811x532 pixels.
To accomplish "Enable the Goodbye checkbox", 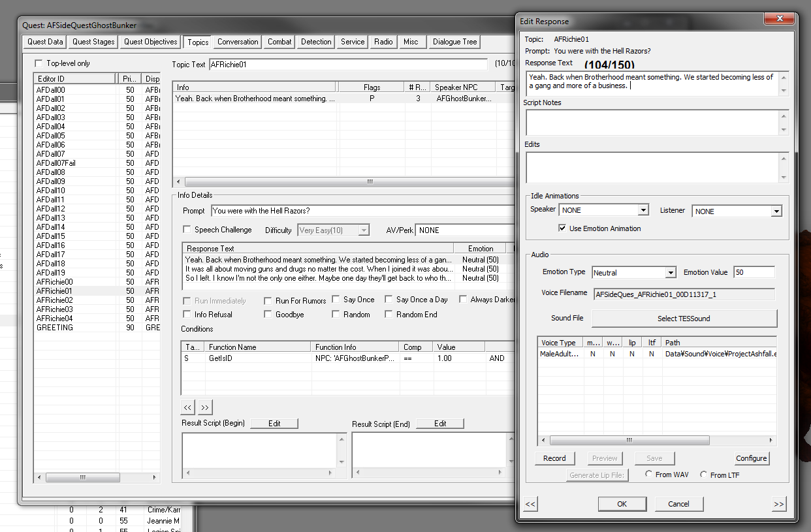I will tap(268, 315).
